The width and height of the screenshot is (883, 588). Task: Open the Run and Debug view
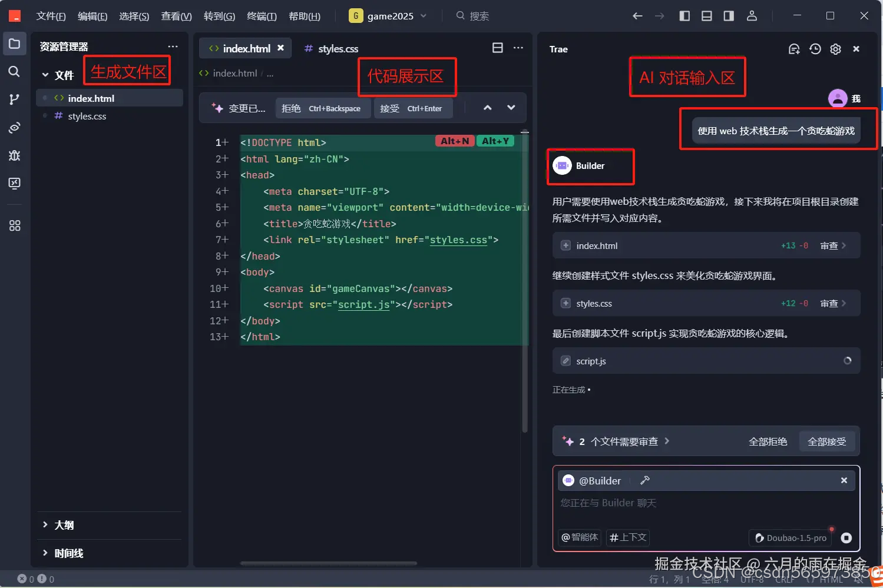coord(14,155)
